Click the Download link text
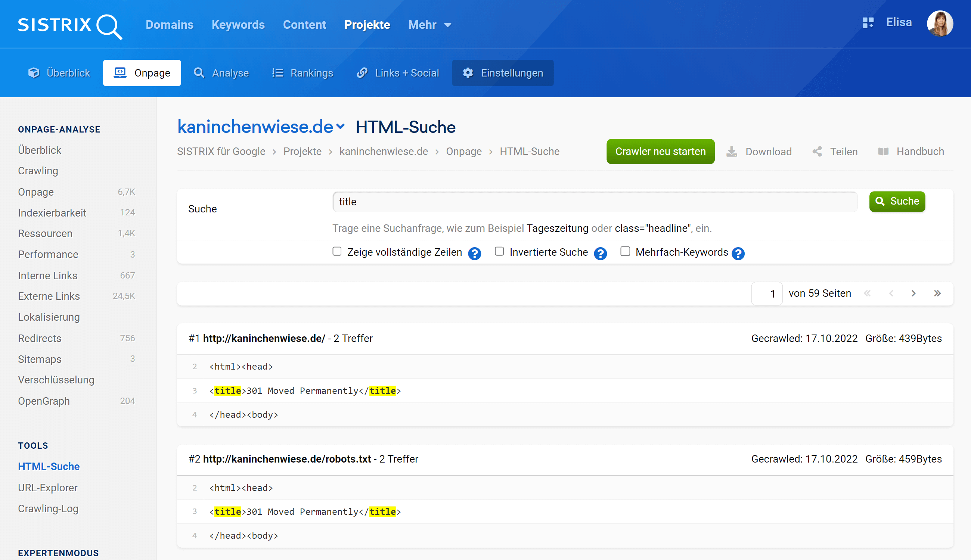The width and height of the screenshot is (971, 560). point(768,152)
